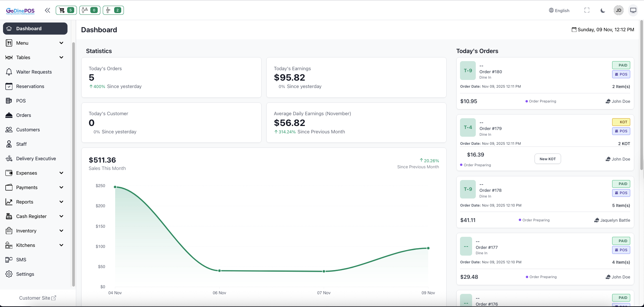
Task: Open Settings from the sidebar gear
Action: pyautogui.click(x=25, y=274)
